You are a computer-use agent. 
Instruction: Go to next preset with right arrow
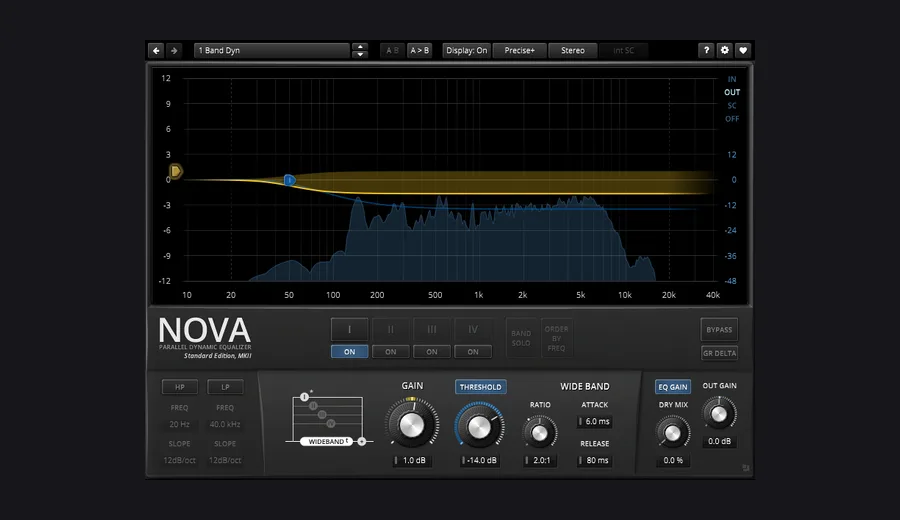[174, 51]
